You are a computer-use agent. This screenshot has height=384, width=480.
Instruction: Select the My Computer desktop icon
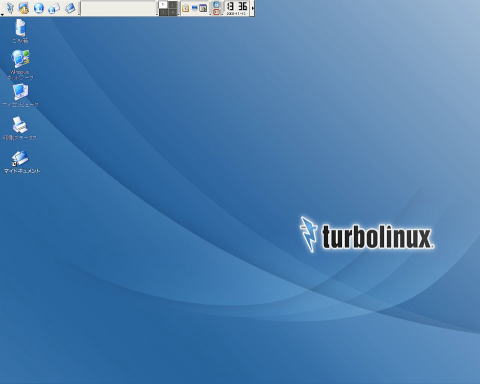coord(21,95)
